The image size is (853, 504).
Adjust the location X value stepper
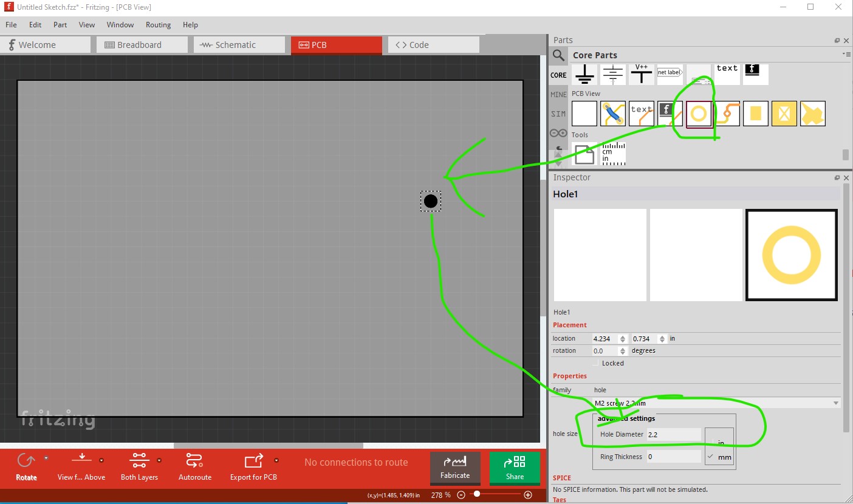click(x=622, y=339)
